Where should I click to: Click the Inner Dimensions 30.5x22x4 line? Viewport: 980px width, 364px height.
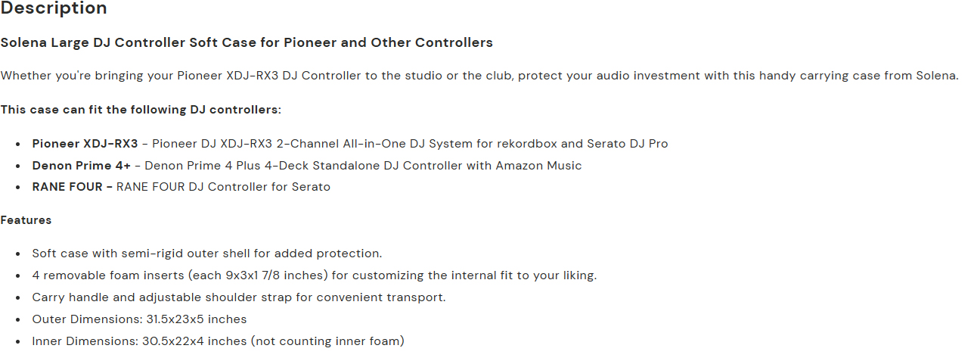(218, 341)
